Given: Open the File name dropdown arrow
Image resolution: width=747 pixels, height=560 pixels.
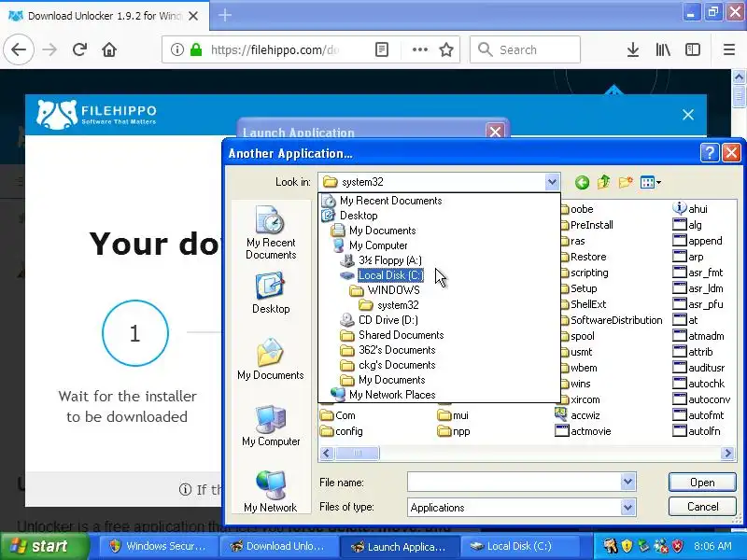Looking at the screenshot, I should pyautogui.click(x=627, y=482).
